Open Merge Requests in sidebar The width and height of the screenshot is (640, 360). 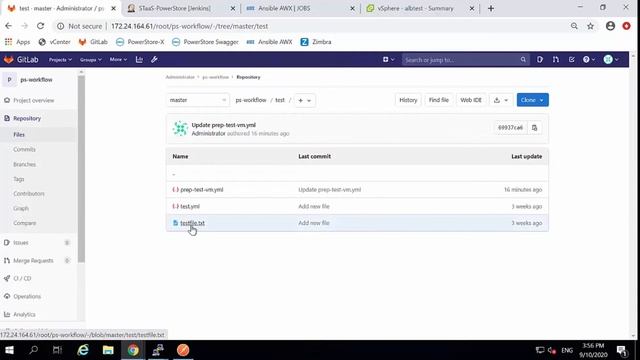click(x=33, y=261)
